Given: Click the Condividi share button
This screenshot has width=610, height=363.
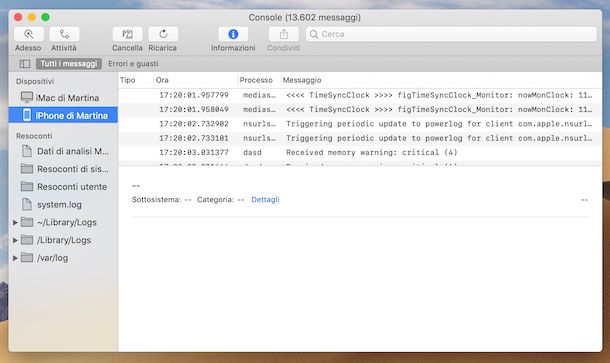Looking at the screenshot, I should click(284, 34).
